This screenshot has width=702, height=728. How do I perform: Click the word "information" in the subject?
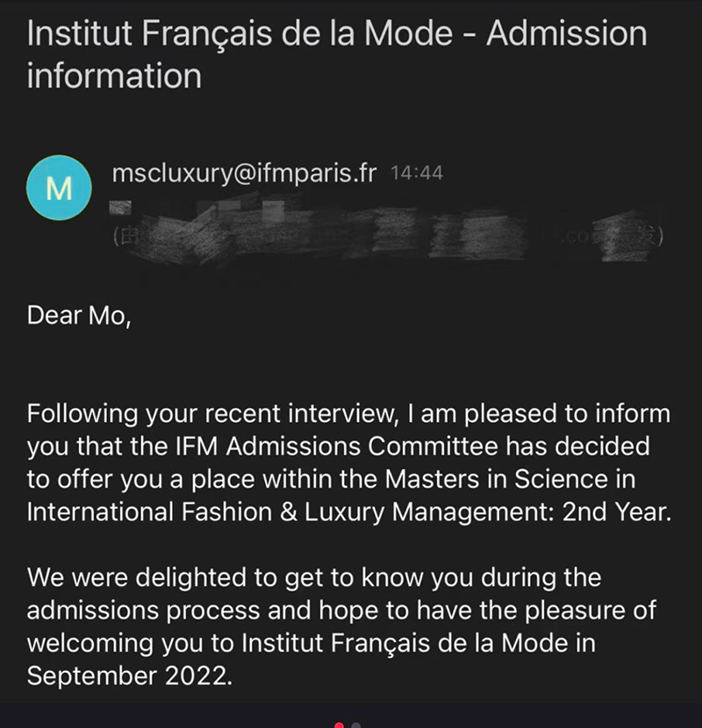(114, 75)
